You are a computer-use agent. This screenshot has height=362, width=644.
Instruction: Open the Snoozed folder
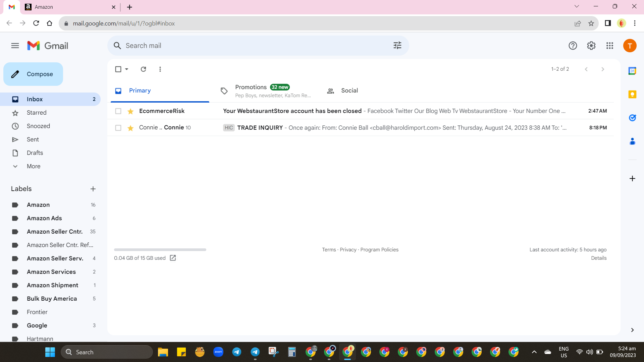tap(50, 126)
